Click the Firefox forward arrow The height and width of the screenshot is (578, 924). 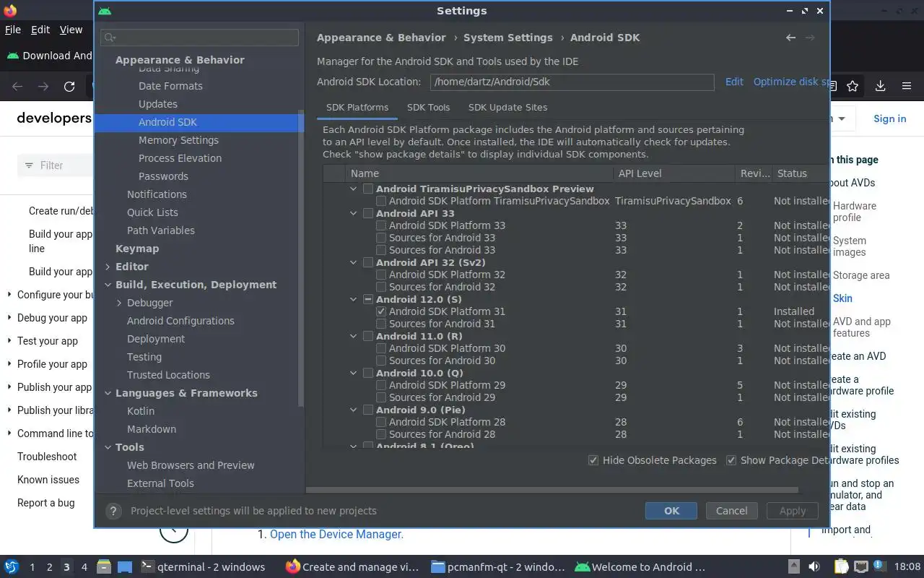click(x=43, y=86)
